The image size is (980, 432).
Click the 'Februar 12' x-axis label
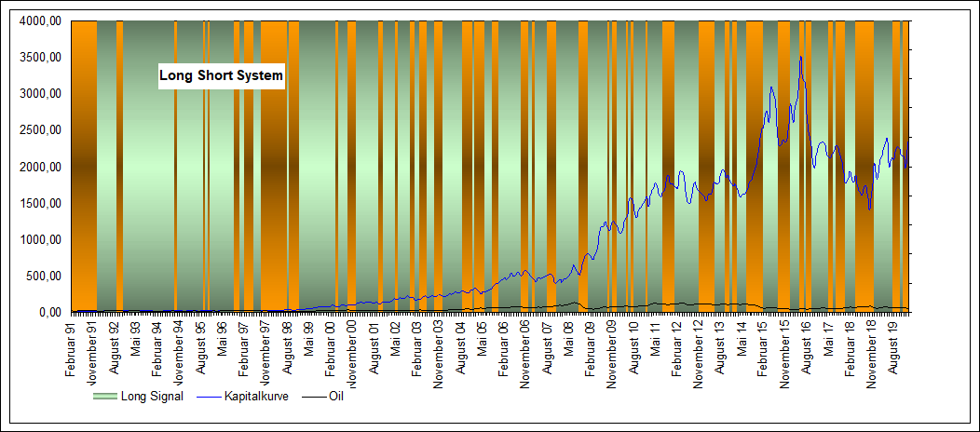tap(676, 349)
